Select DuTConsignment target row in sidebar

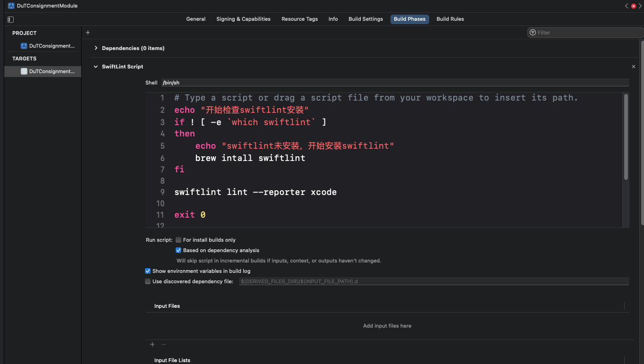[x=43, y=71]
